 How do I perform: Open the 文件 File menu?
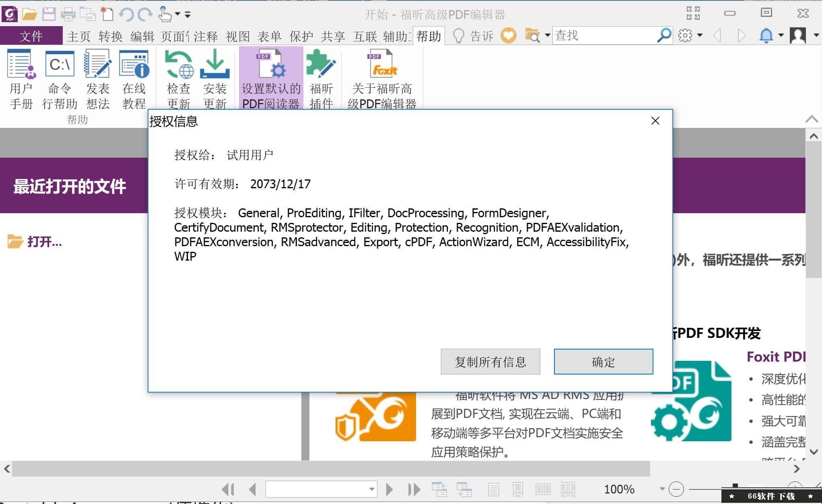coord(31,36)
